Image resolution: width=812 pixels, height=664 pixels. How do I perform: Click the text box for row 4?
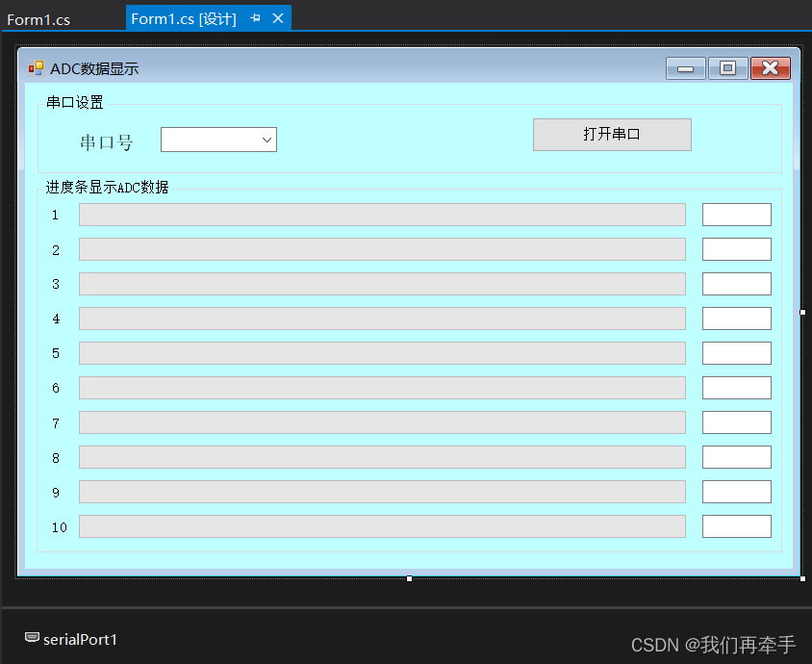pyautogui.click(x=736, y=319)
